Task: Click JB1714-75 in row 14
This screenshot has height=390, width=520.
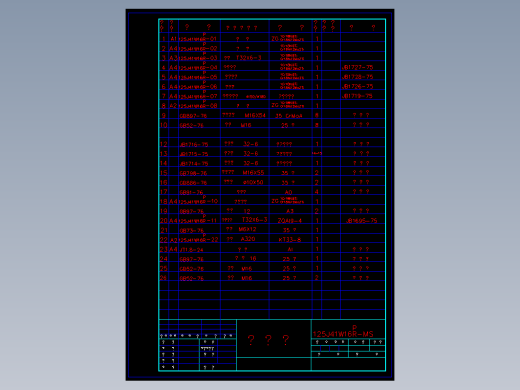Action: (x=194, y=164)
